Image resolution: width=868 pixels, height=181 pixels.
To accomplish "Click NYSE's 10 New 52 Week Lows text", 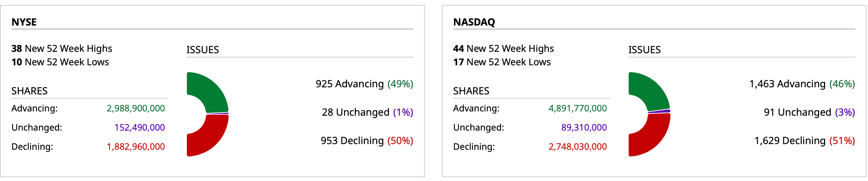I will pos(60,62).
